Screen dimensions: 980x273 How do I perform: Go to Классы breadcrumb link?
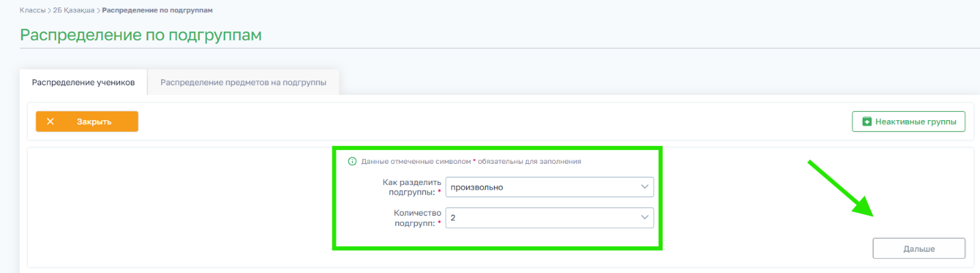tap(33, 11)
